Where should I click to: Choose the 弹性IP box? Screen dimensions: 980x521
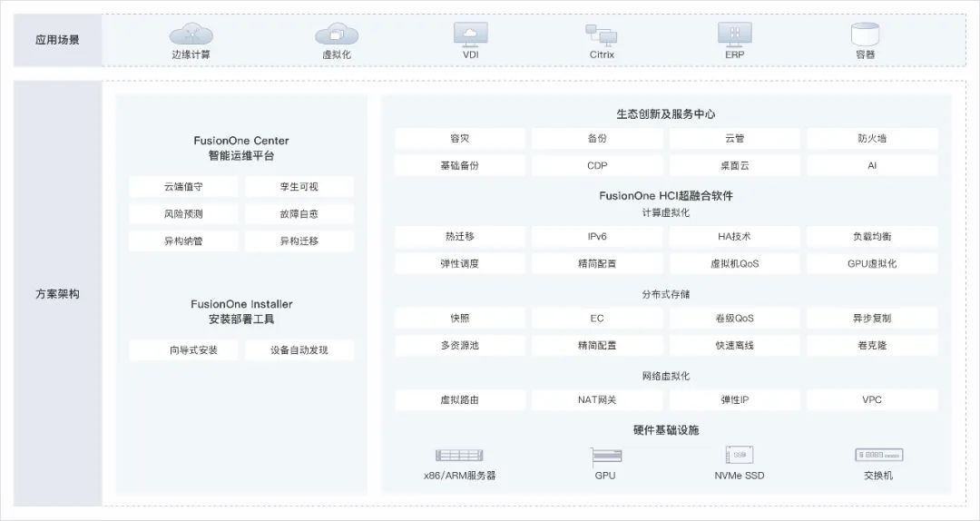pyautogui.click(x=734, y=399)
